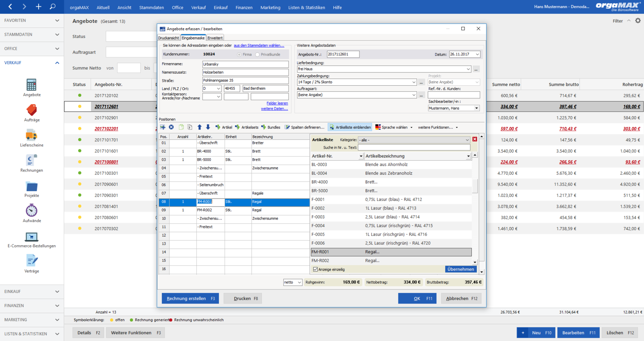Open Lieferscheine from the sidebar
This screenshot has width=644, height=341.
click(31, 138)
